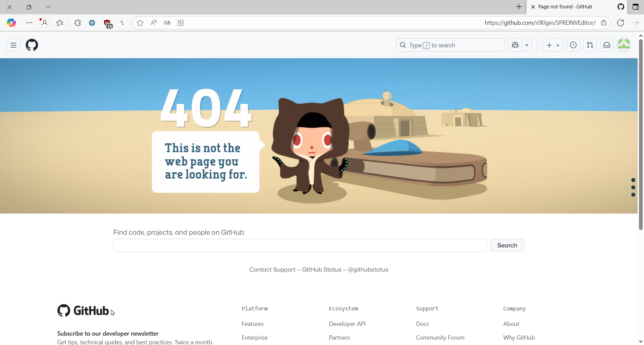Viewport: 644px width, 345px height.
Task: Toggle this page as a favorite with star
Action: (x=140, y=23)
